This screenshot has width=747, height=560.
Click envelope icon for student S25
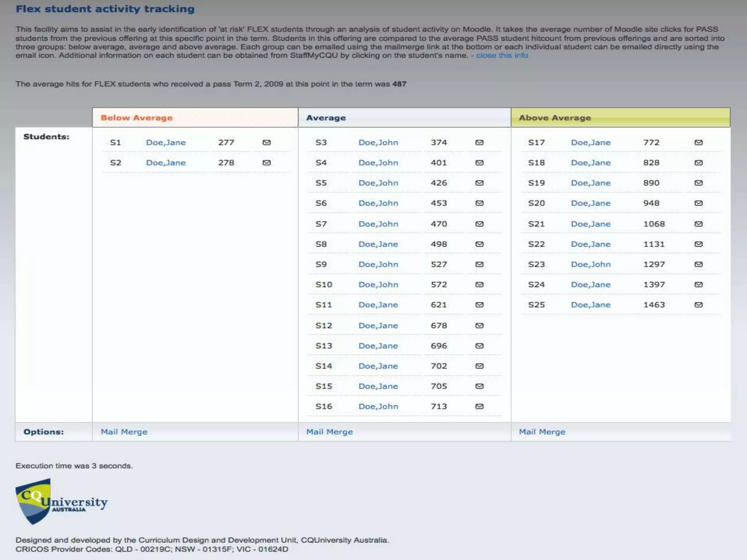tap(698, 305)
